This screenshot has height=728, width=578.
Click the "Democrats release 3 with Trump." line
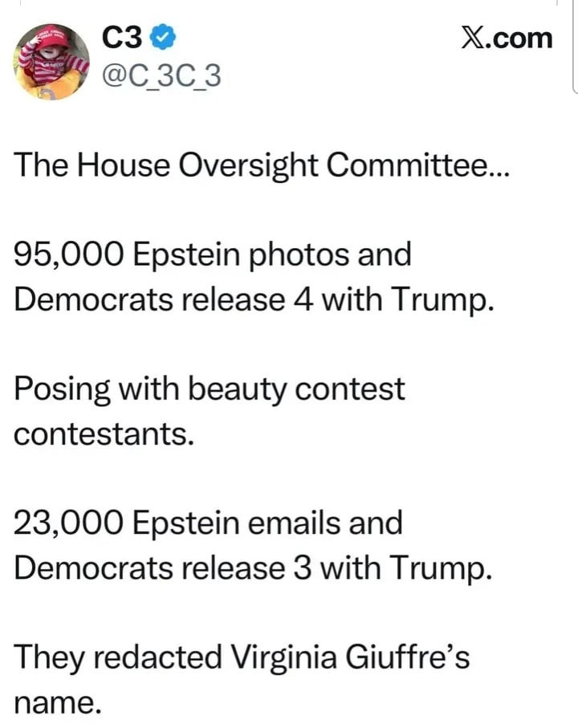click(250, 567)
